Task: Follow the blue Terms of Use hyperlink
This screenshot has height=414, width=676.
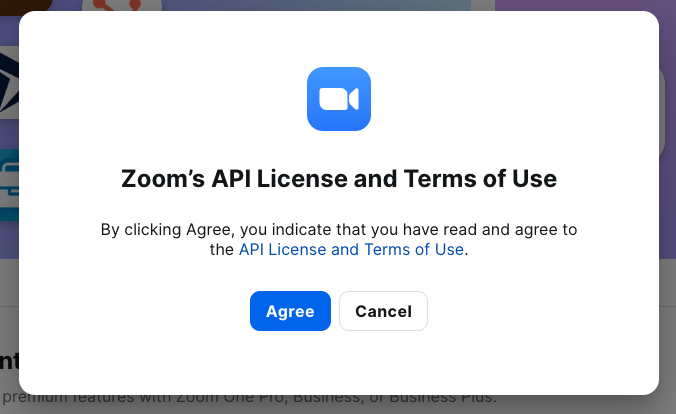Action: point(351,250)
